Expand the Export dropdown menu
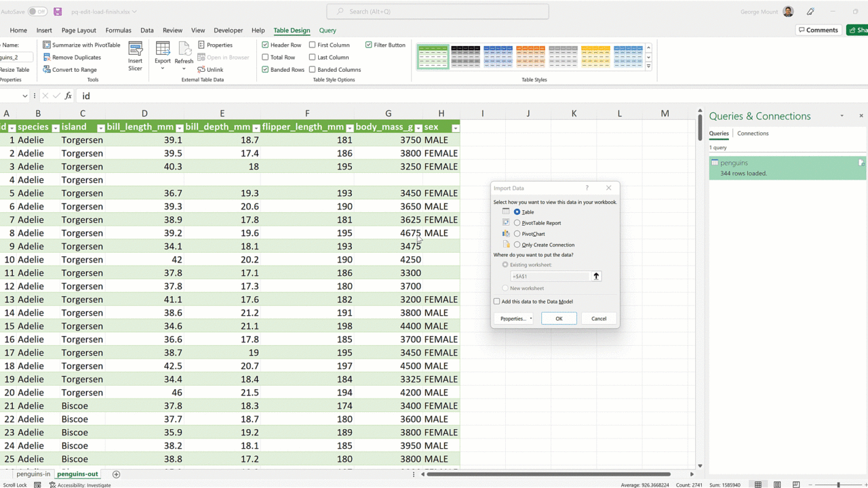868x488 pixels. [163, 68]
